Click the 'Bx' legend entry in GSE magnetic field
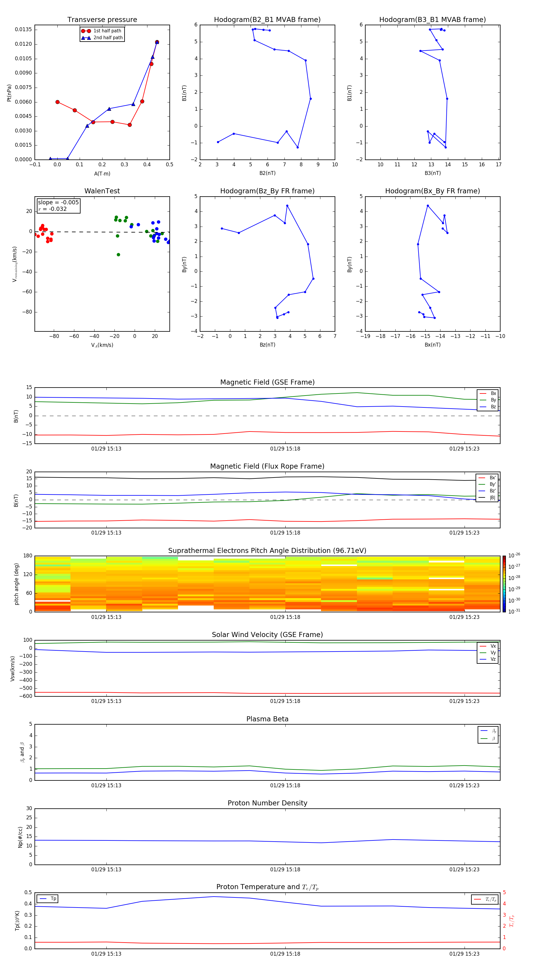535x980 pixels. (x=488, y=393)
